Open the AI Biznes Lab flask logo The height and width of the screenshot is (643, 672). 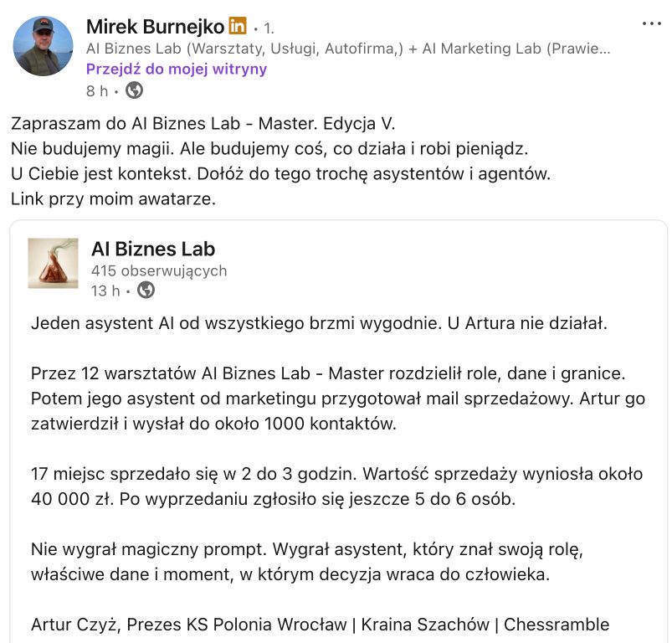click(x=54, y=263)
